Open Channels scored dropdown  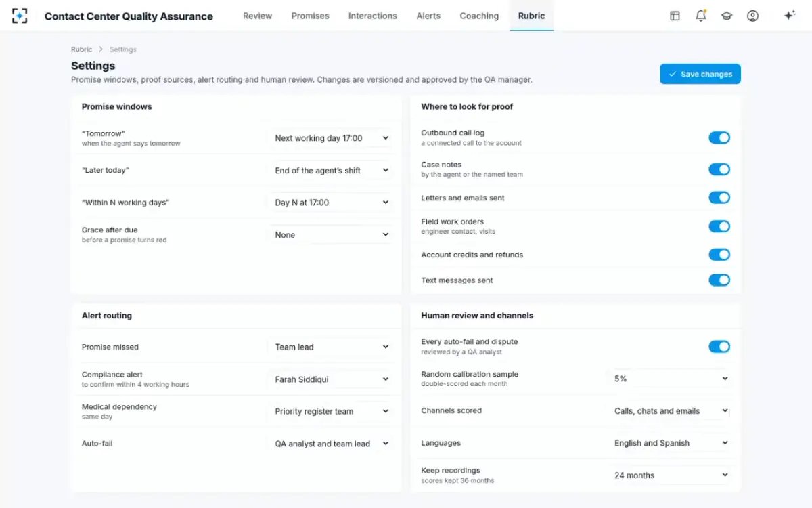coord(670,410)
